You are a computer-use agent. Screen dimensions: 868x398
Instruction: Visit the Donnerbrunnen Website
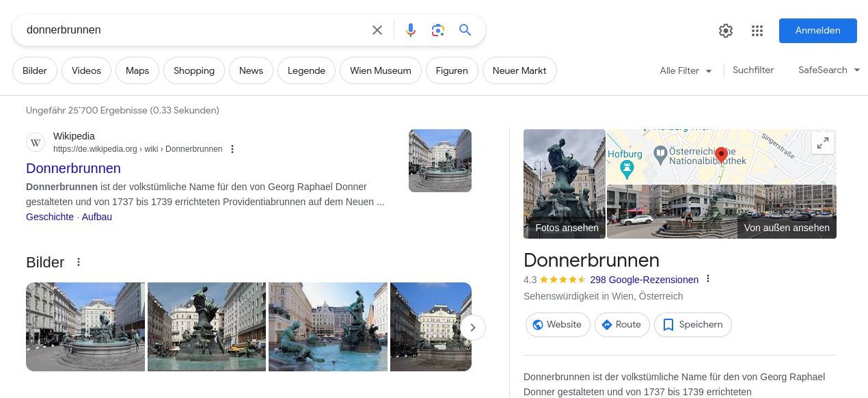coord(558,324)
